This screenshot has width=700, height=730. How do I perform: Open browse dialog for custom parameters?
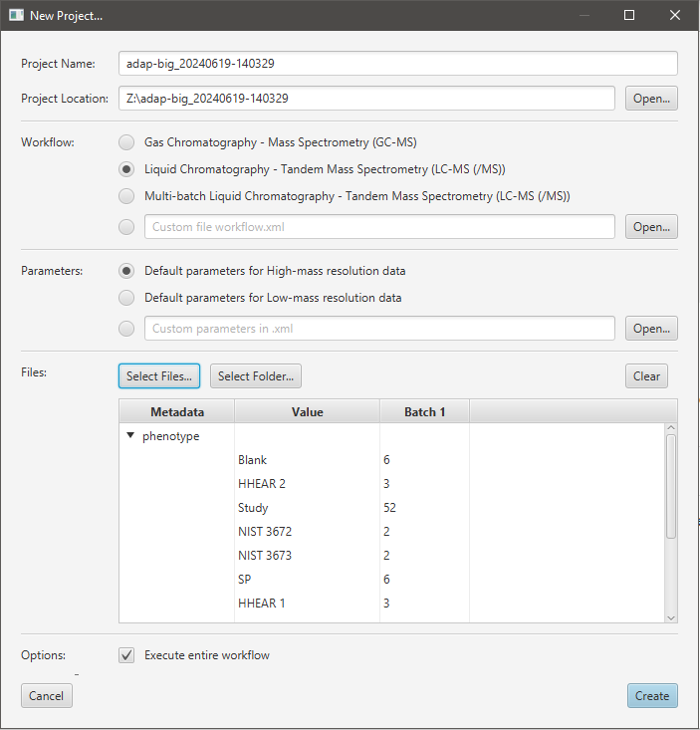(x=651, y=329)
